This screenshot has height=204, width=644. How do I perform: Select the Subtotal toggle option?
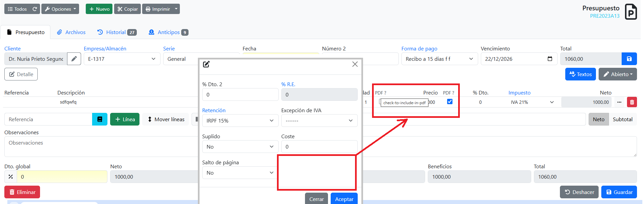click(622, 120)
